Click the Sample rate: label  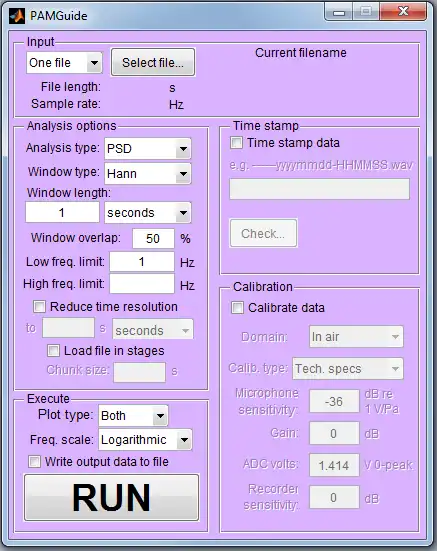point(66,104)
